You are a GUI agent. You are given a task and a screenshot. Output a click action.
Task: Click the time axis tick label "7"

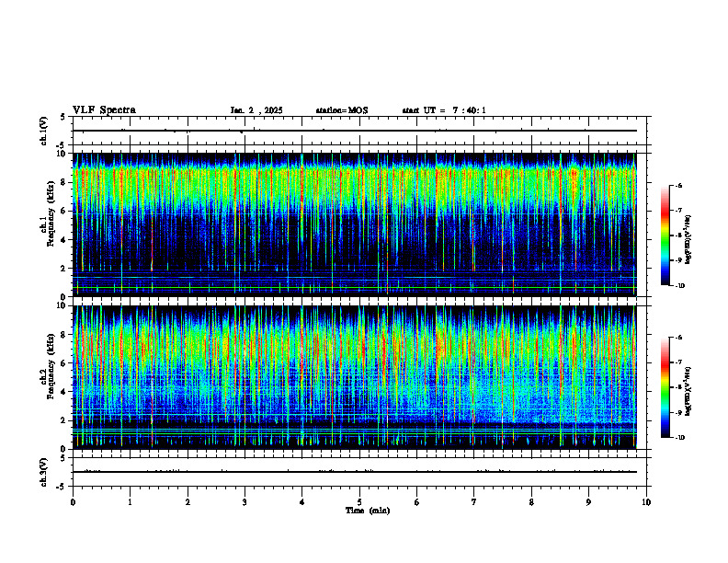[474, 502]
